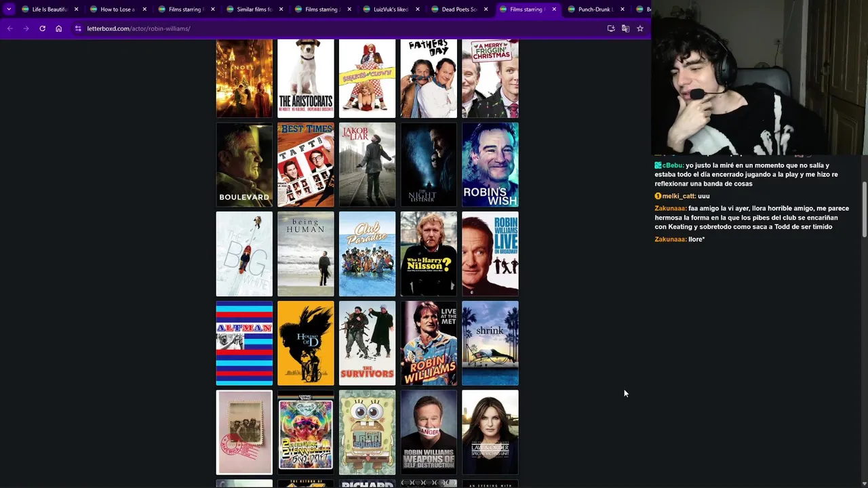Click cBebu's username in chat
Screen dimensions: 868x488
pos(673,165)
